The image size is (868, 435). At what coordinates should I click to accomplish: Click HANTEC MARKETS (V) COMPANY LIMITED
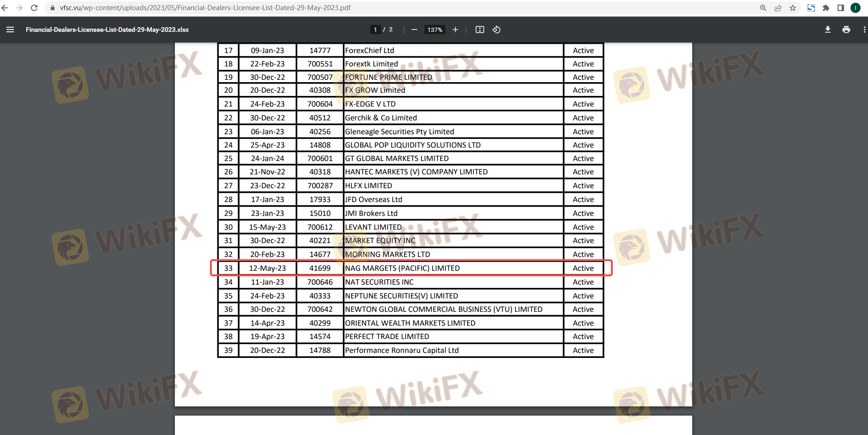pos(416,172)
